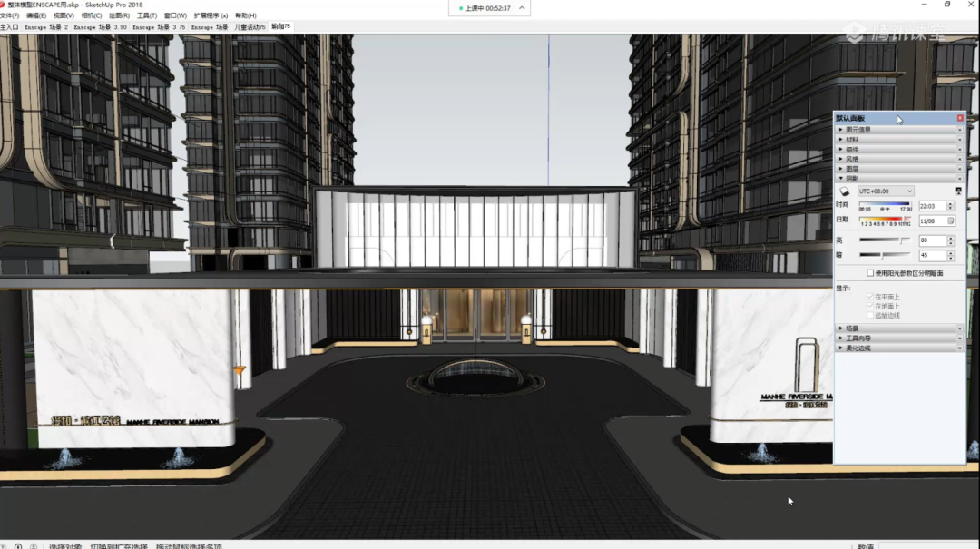The image size is (980, 549).
Task: Open the 编辑(E) menu
Action: click(x=35, y=15)
